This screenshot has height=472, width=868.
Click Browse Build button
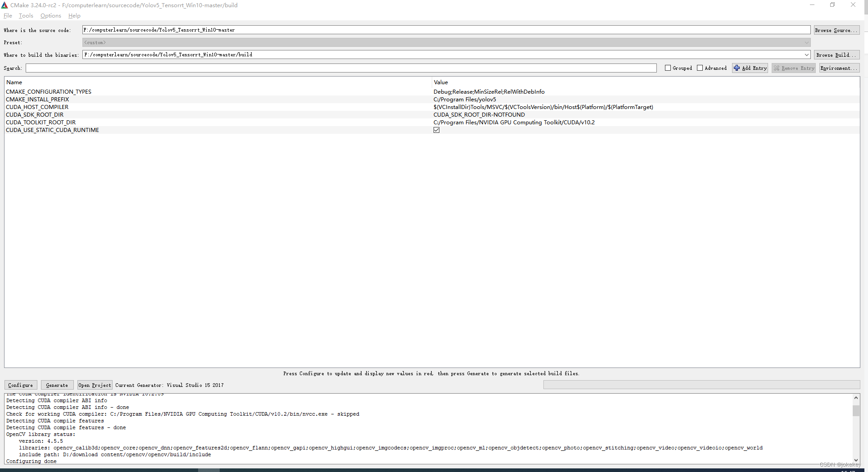coord(836,54)
